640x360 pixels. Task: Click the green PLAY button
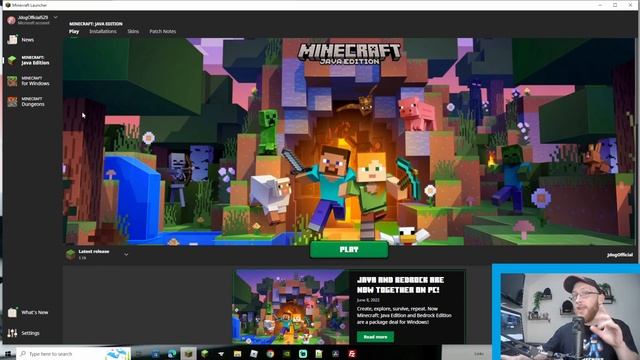pos(349,249)
